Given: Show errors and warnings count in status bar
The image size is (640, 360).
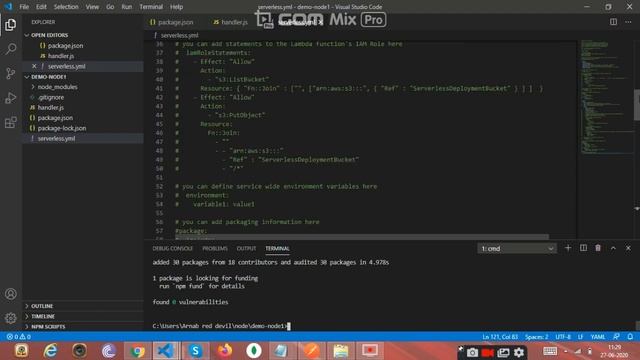Looking at the screenshot, I should [x=18, y=337].
